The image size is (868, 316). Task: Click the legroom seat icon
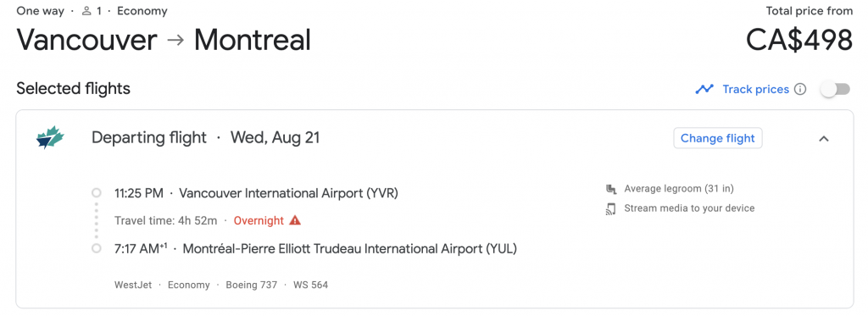pos(611,189)
